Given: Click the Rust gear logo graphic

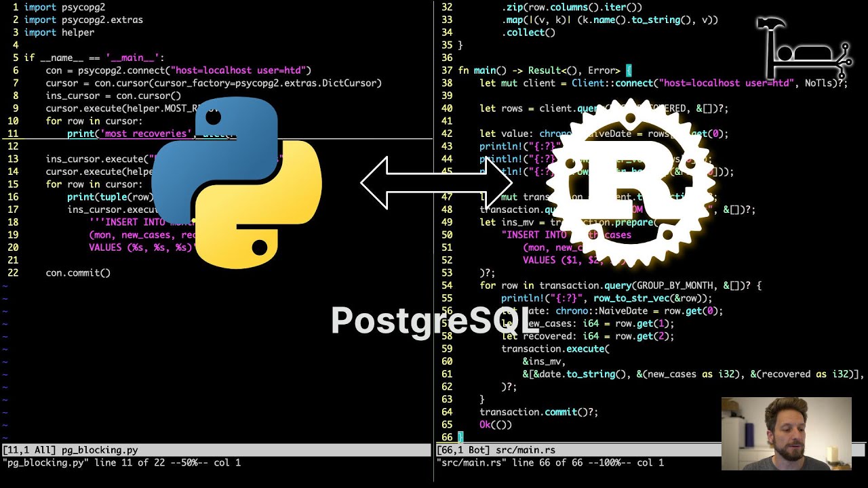Looking at the screenshot, I should pos(632,183).
